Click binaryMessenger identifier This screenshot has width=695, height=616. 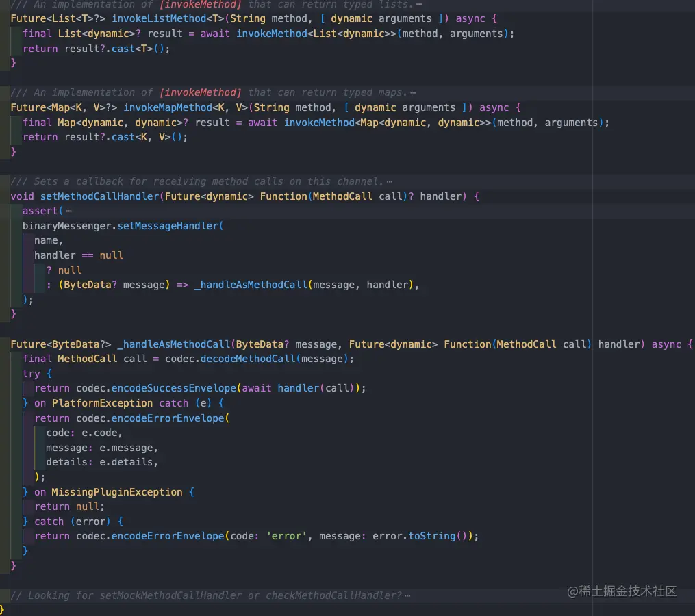(67, 226)
